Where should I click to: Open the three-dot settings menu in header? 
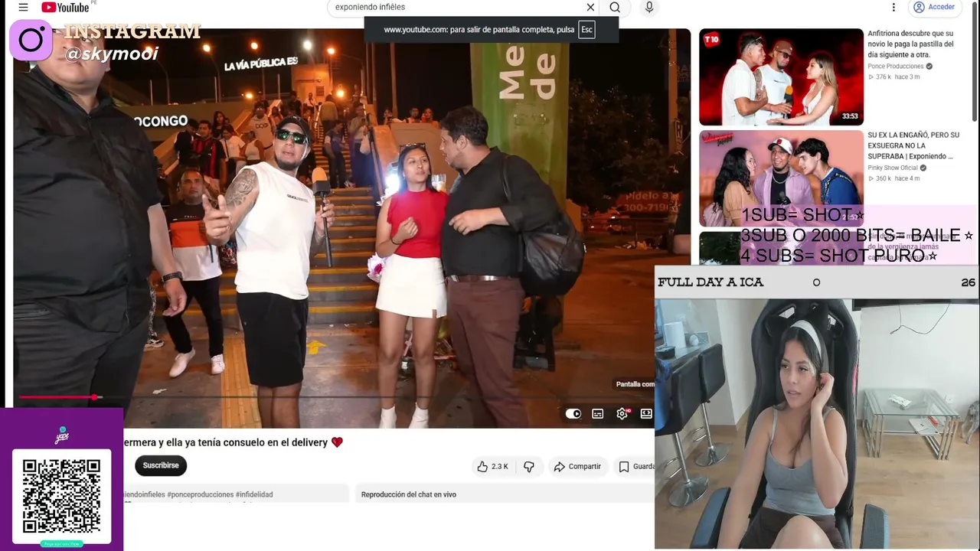pos(893,8)
